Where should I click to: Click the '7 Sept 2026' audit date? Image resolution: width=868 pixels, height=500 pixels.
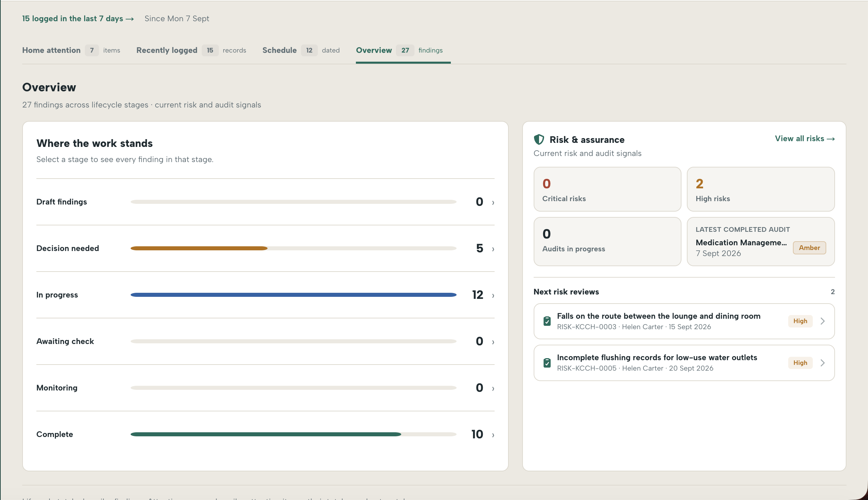click(x=718, y=253)
